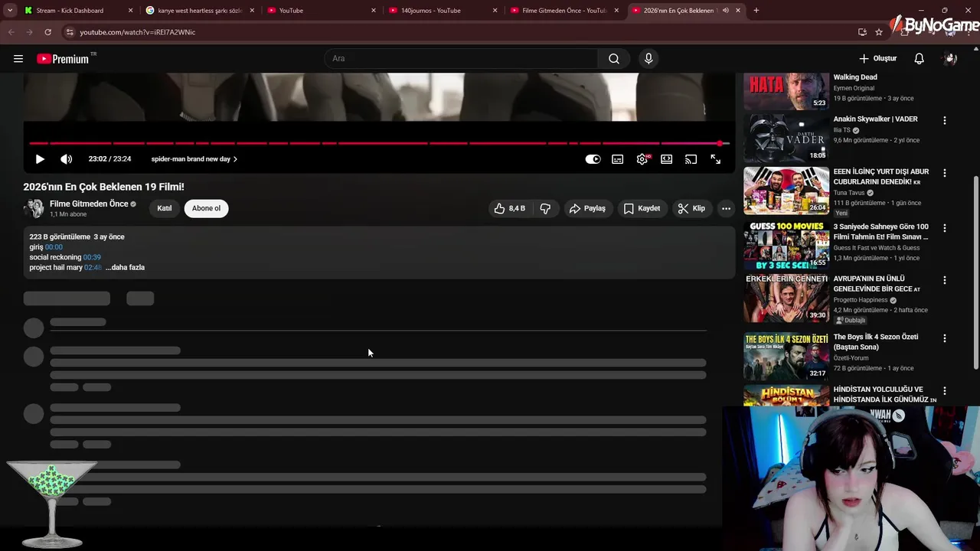Open the video title 2026'nın En Çok Beklenen

[x=103, y=187]
